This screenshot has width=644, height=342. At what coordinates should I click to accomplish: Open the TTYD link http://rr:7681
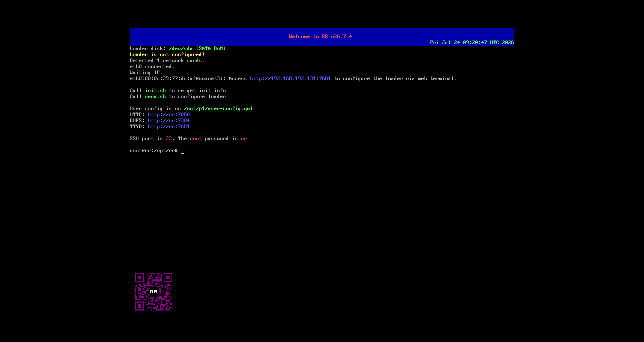tap(169, 127)
